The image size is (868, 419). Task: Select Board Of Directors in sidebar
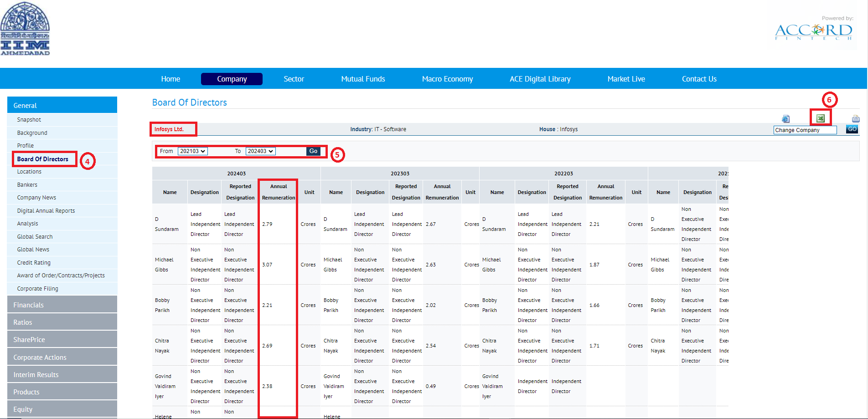pos(42,159)
